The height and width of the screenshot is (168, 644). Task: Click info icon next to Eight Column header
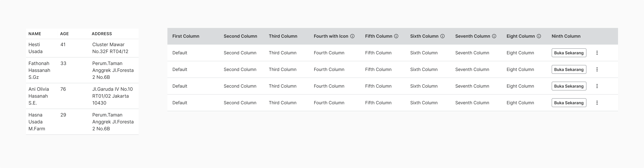coord(539,36)
